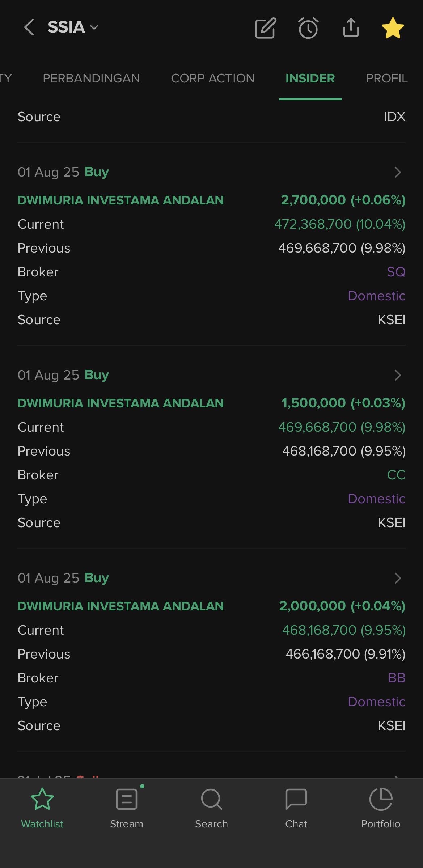This screenshot has height=868, width=423.
Task: Switch to the CORP ACTION tab
Action: 213,78
